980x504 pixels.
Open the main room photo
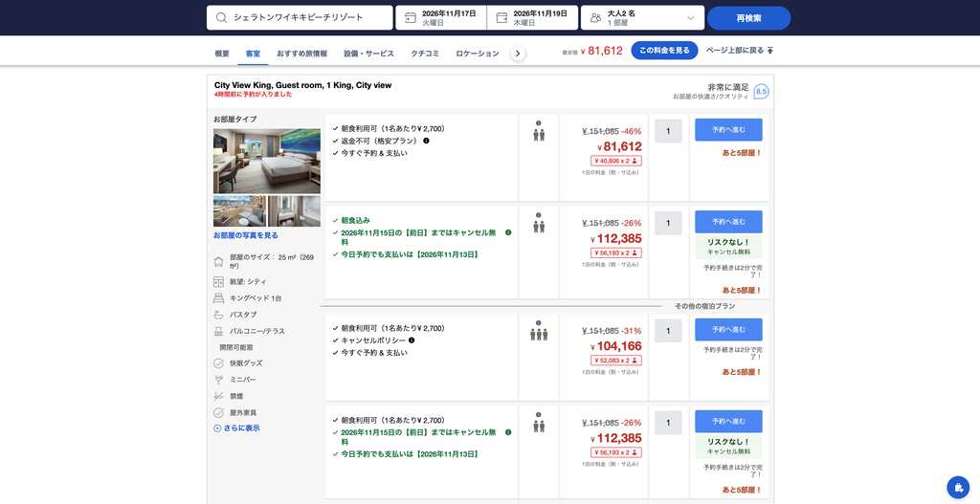267,161
